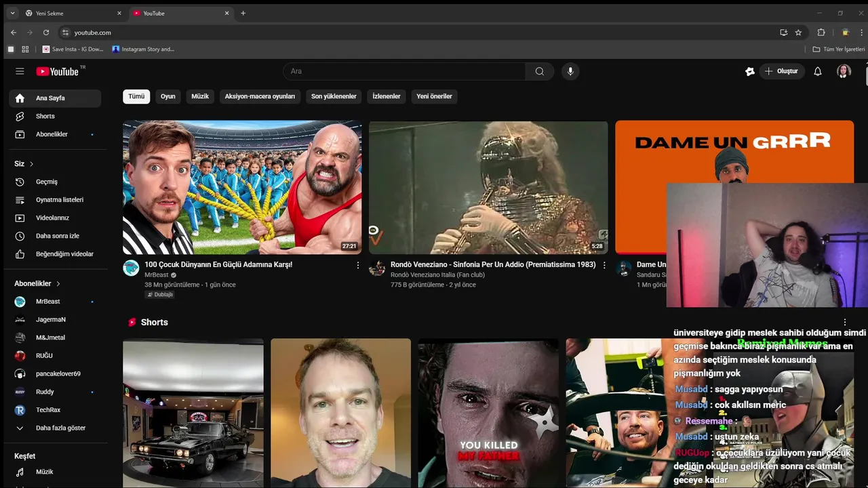
Task: Show more subscriptions with Daha fazla göster
Action: [55, 428]
